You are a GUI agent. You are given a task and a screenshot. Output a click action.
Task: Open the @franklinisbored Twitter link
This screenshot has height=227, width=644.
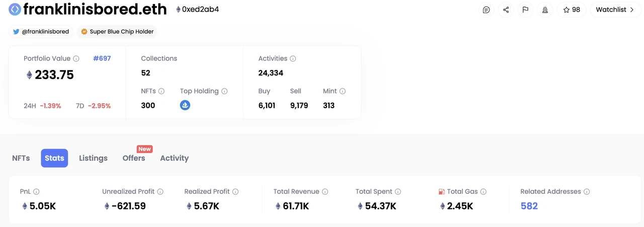point(41,31)
